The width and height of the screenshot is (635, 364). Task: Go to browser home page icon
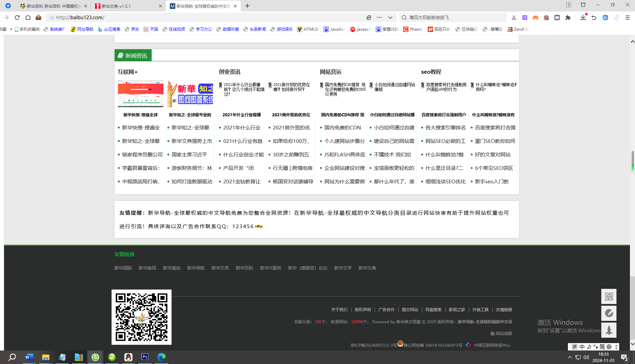[x=28, y=18]
